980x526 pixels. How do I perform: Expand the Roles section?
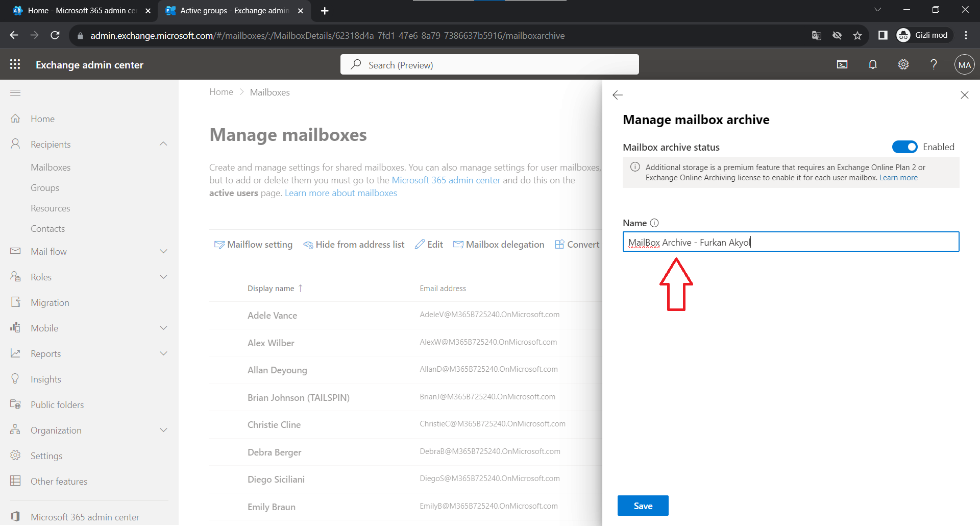click(x=163, y=277)
